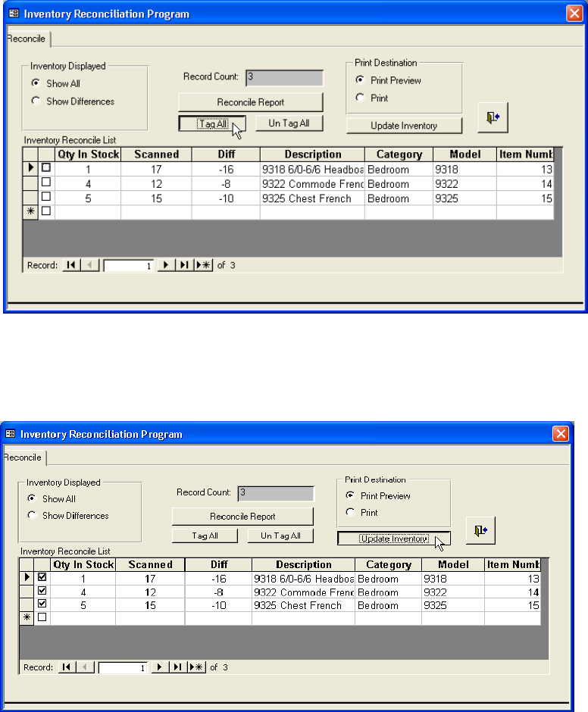Click Qty In Stock column header, upper window
The height and width of the screenshot is (712, 588).
88,155
